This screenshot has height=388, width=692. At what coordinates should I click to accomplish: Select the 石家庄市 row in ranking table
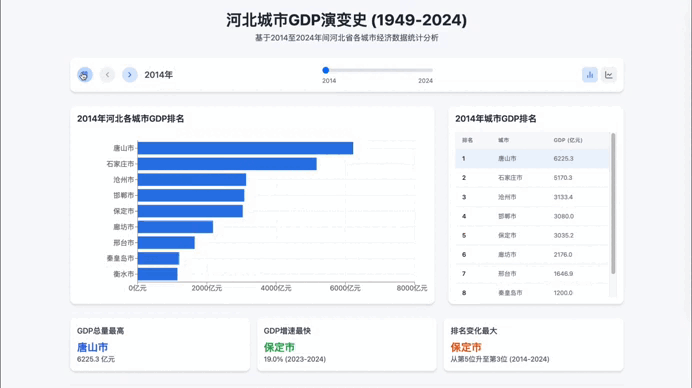532,178
